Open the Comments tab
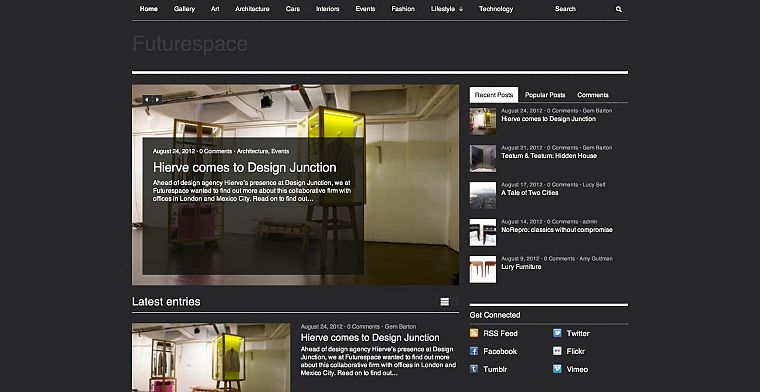 593,95
